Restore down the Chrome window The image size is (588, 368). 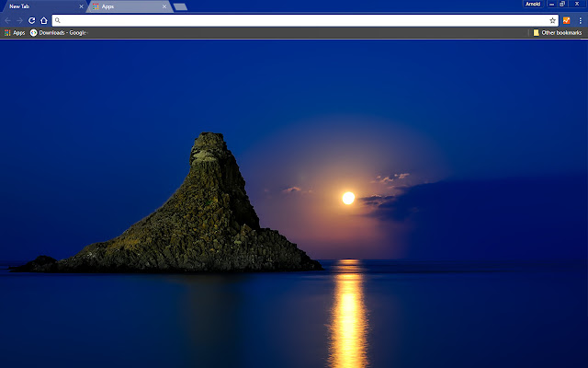[562, 4]
